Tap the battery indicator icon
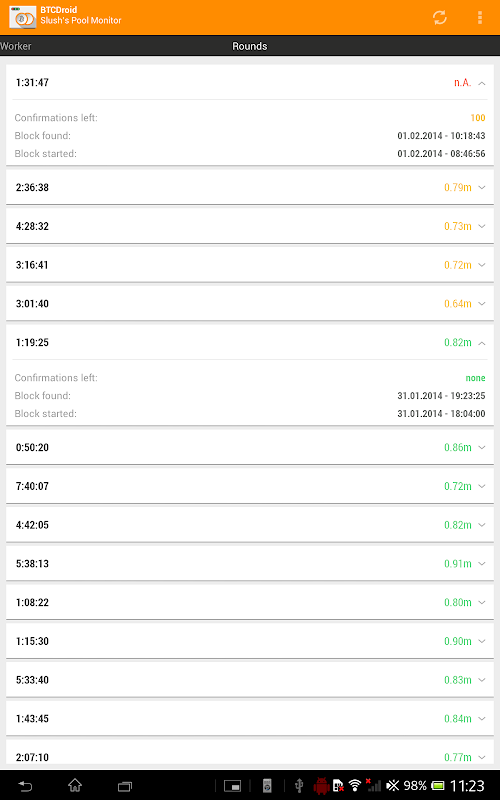Viewport: 500px width, 800px height. pyautogui.click(x=438, y=786)
